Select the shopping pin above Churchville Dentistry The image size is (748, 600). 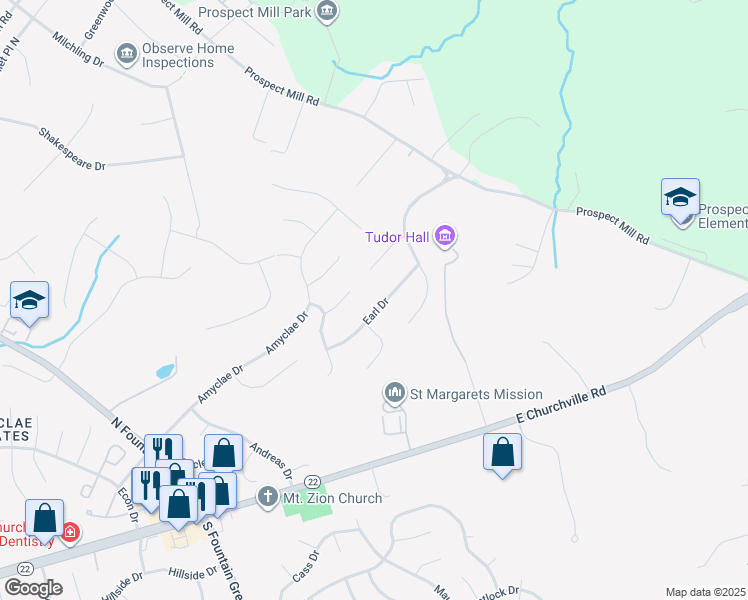tap(44, 520)
